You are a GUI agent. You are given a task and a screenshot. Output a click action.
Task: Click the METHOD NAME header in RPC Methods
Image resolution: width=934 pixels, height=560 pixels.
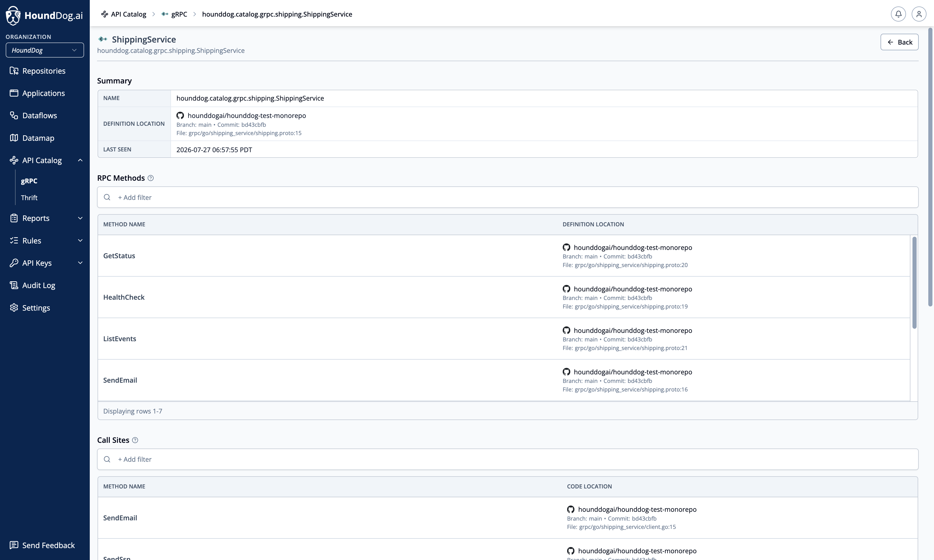coord(124,224)
